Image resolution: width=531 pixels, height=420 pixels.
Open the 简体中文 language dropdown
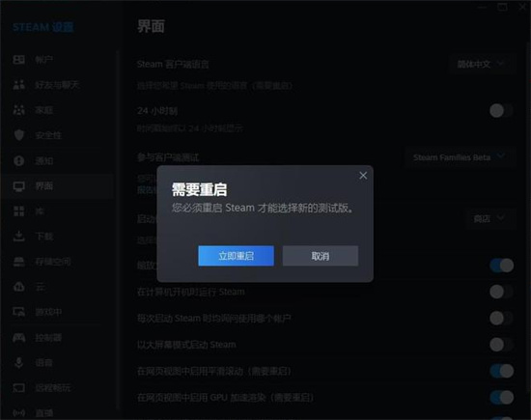pos(482,64)
